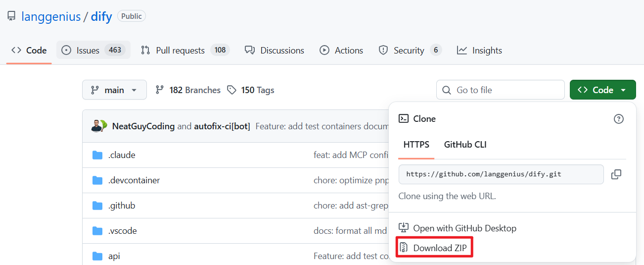Click the folder icon beside .vscode

coord(97,231)
